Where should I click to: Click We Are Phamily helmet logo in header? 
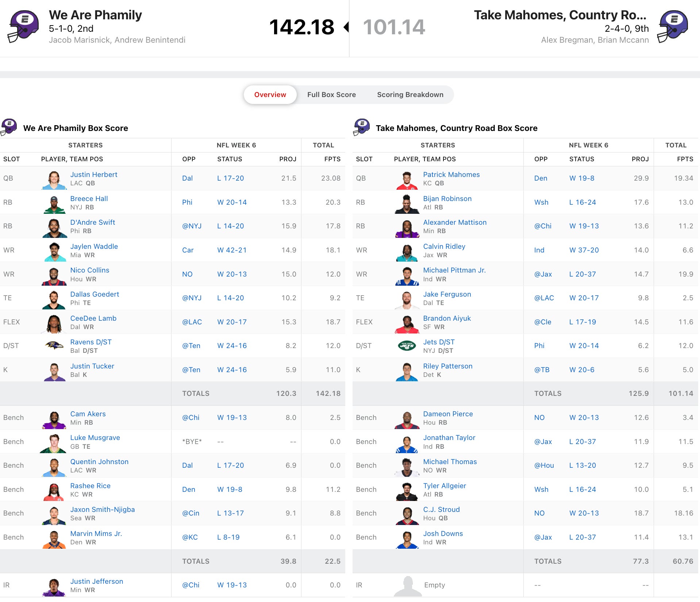point(23,26)
